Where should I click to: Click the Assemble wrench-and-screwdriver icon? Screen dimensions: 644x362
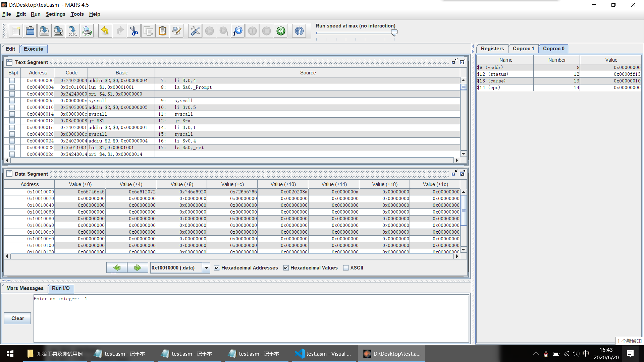[195, 31]
